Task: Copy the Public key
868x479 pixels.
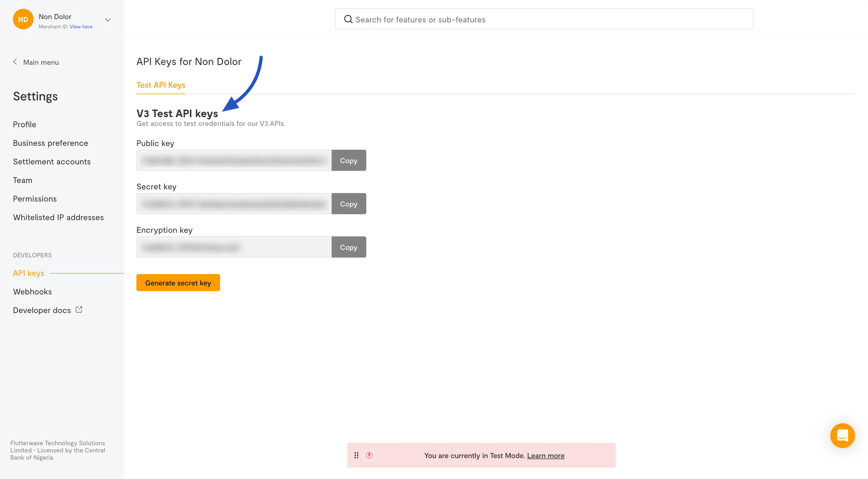Action: coord(348,161)
